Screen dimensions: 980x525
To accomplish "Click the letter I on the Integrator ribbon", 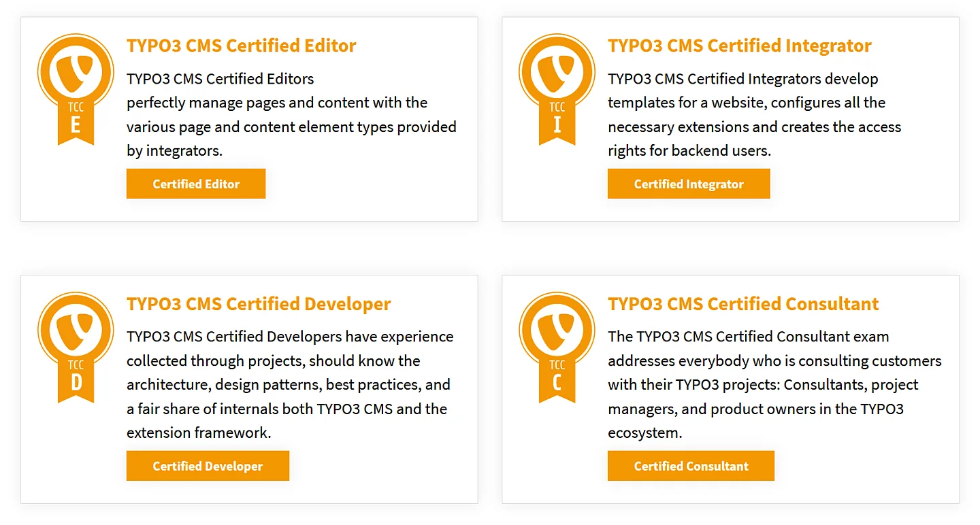I will coord(557,125).
